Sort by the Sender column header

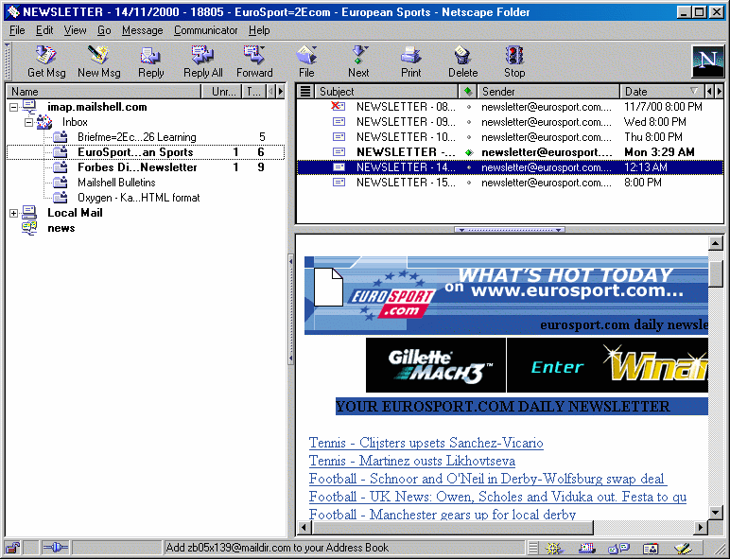[548, 92]
